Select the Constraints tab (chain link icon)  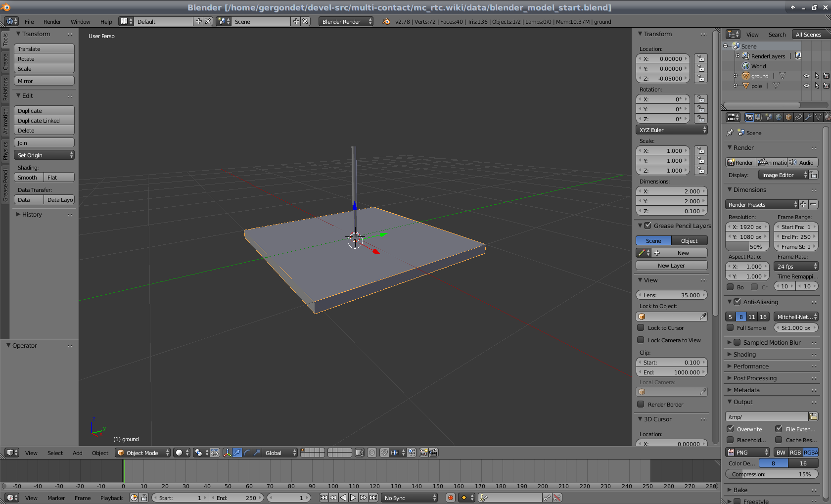[798, 117]
